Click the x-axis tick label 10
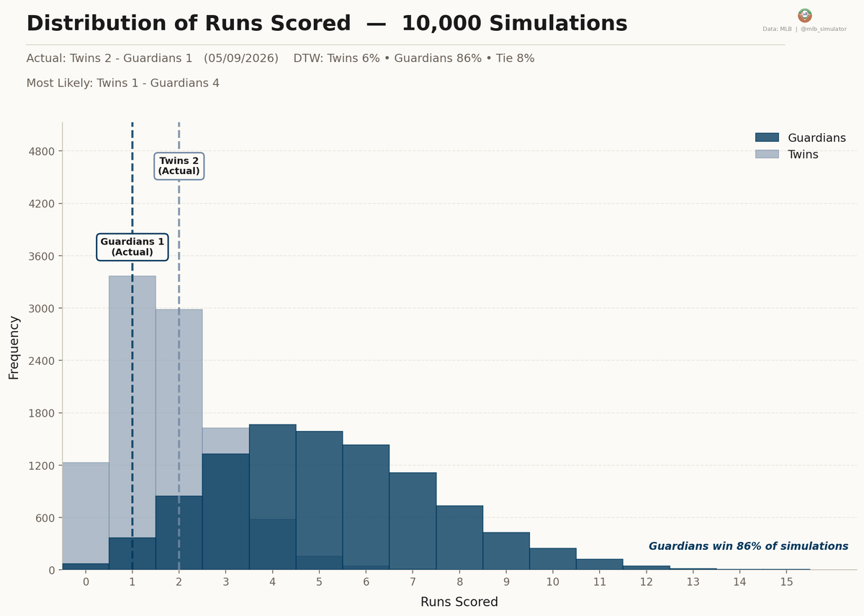The width and height of the screenshot is (864, 616). [553, 581]
